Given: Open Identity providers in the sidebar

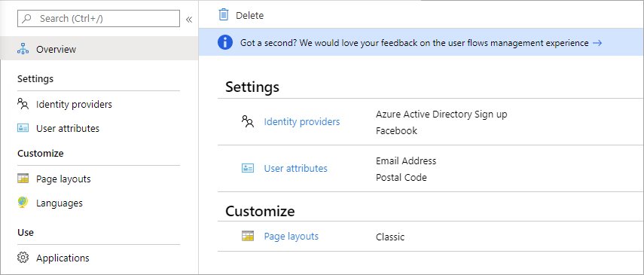Looking at the screenshot, I should pyautogui.click(x=74, y=105).
